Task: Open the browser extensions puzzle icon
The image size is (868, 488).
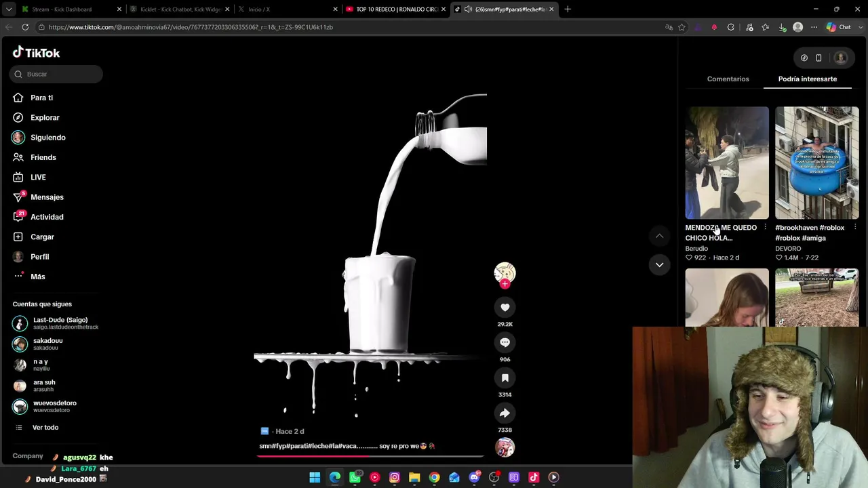Action: point(731,27)
